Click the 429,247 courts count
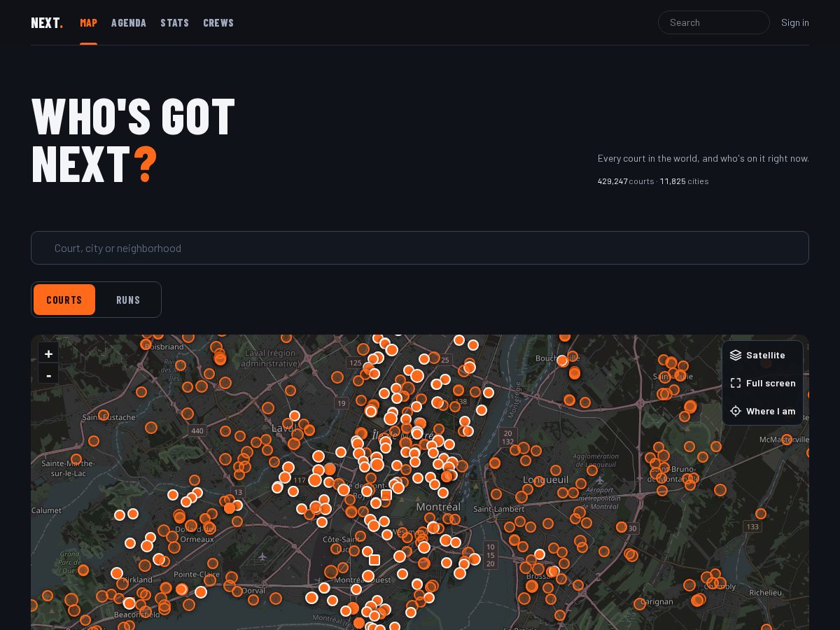 (626, 181)
